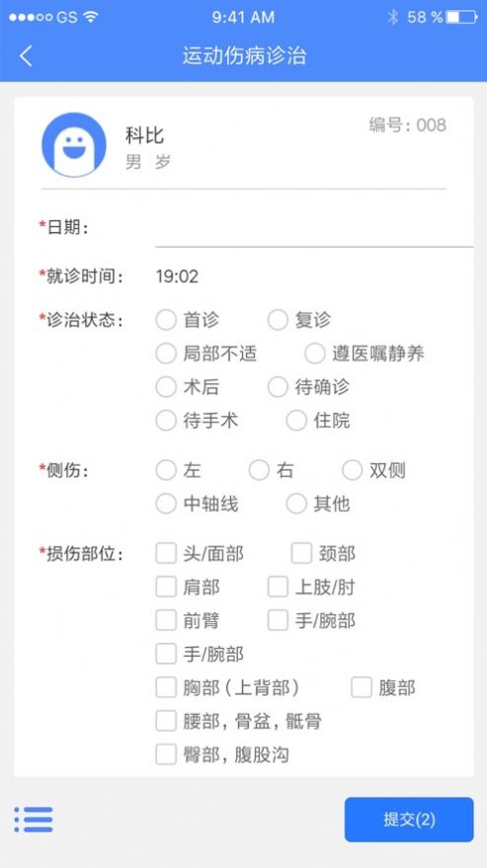
Task: Check the 上肢/肘 checkbox
Action: pyautogui.click(x=278, y=587)
